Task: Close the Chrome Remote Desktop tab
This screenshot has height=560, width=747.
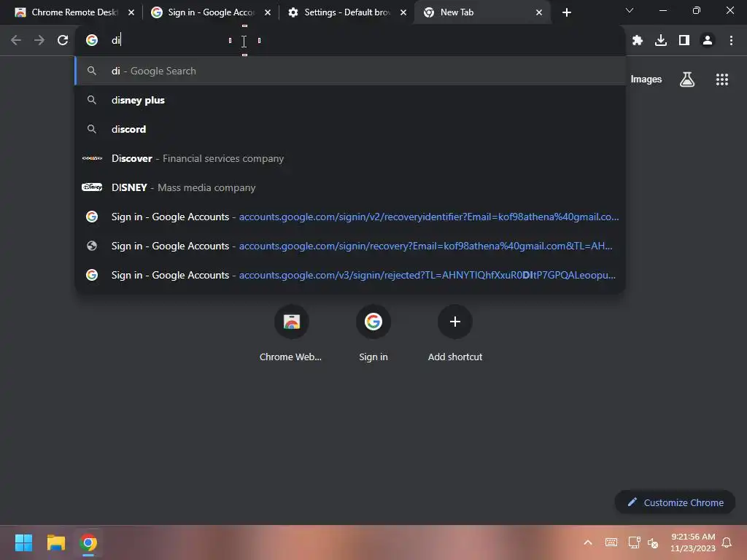Action: tap(131, 12)
